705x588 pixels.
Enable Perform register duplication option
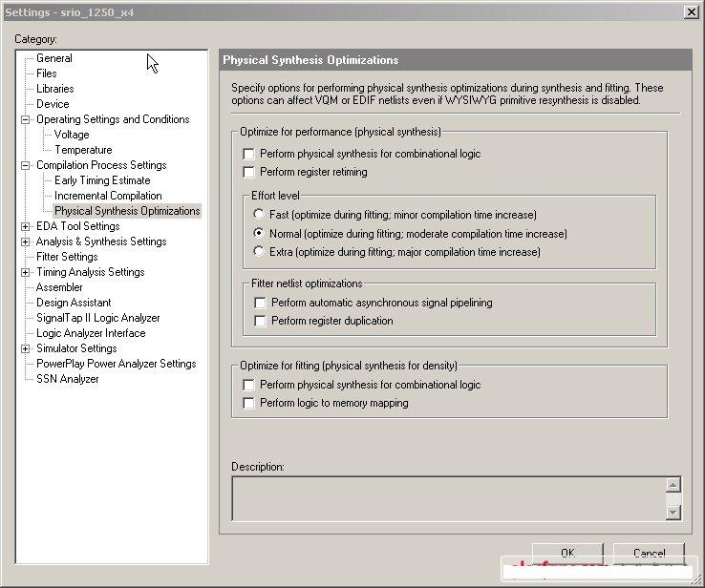coord(261,321)
